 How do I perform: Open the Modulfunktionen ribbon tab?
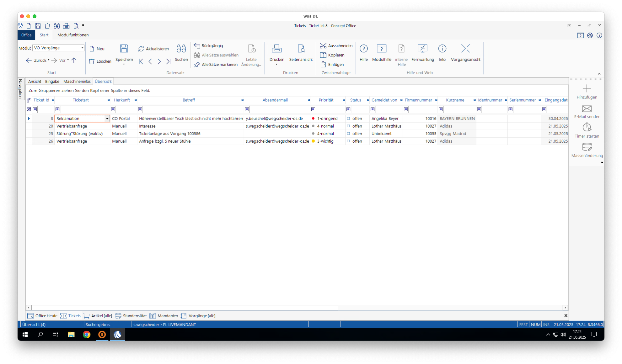73,35
